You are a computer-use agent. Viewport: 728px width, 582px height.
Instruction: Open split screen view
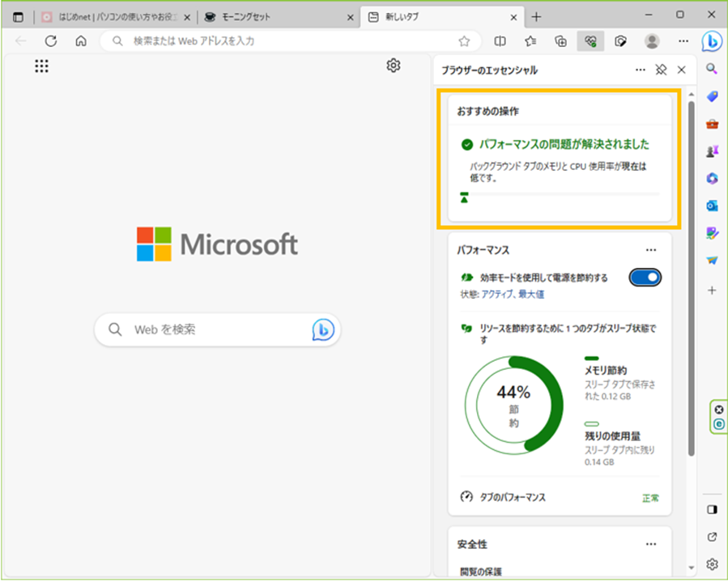pos(500,41)
